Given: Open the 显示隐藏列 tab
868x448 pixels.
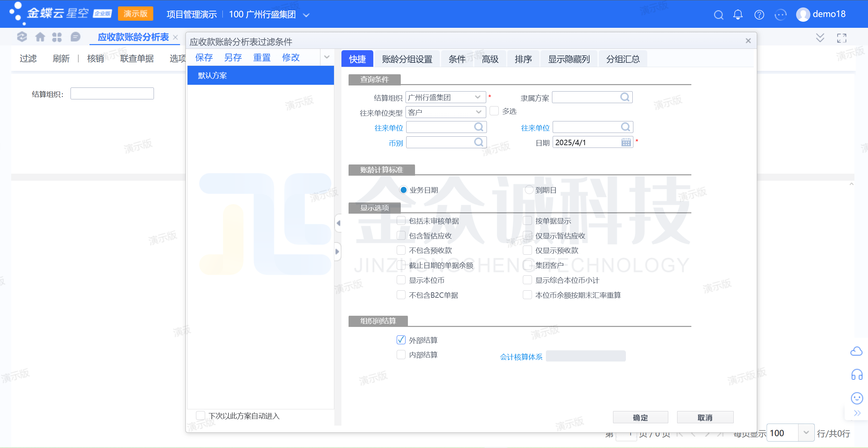Looking at the screenshot, I should click(x=569, y=59).
